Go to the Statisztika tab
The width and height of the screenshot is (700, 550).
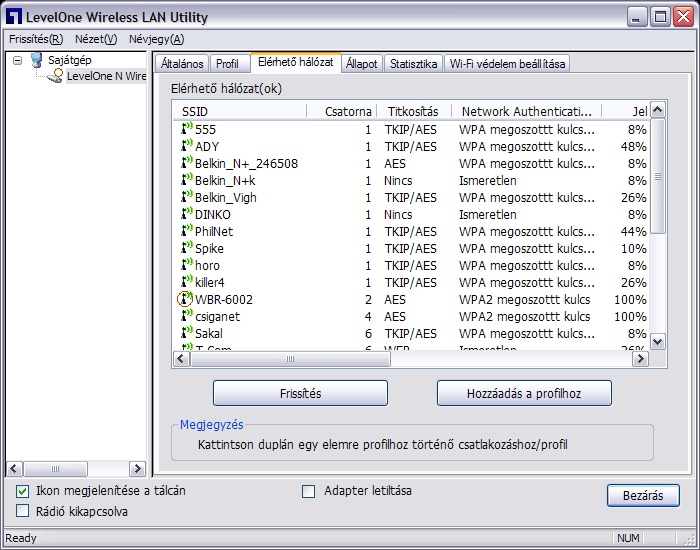pyautogui.click(x=413, y=64)
